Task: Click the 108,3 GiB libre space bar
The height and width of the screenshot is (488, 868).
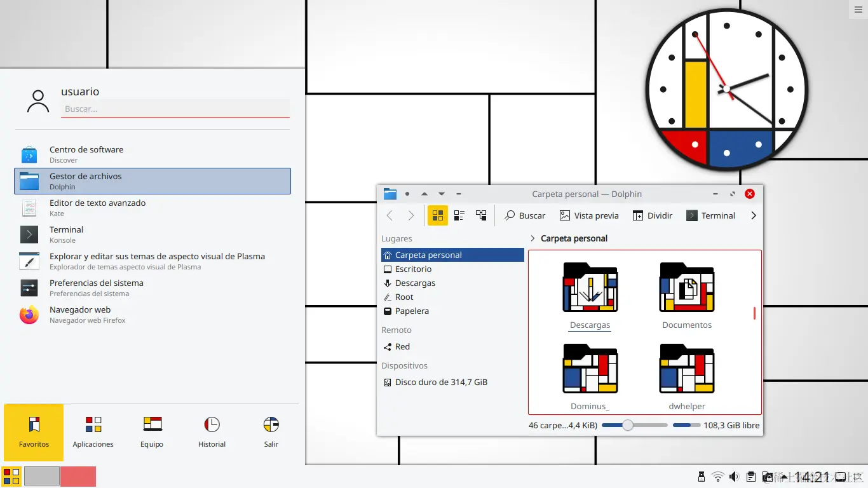Action: pos(686,425)
